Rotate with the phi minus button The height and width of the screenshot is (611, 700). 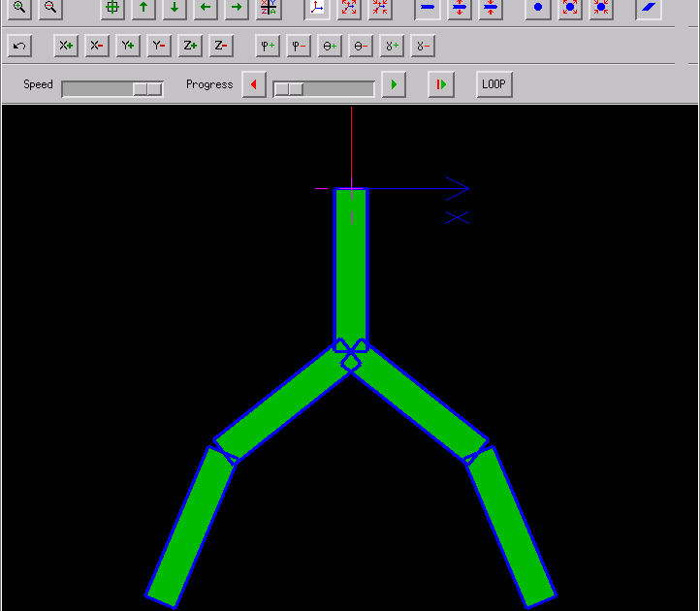299,46
